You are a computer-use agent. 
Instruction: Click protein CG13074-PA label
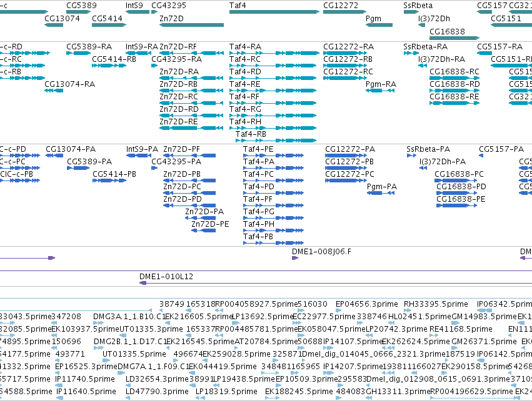tap(71, 149)
